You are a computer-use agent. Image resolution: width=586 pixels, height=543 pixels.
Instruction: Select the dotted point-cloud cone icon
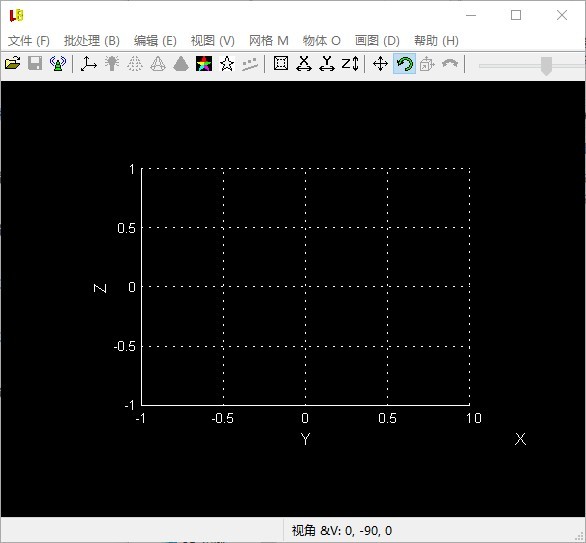pos(135,64)
